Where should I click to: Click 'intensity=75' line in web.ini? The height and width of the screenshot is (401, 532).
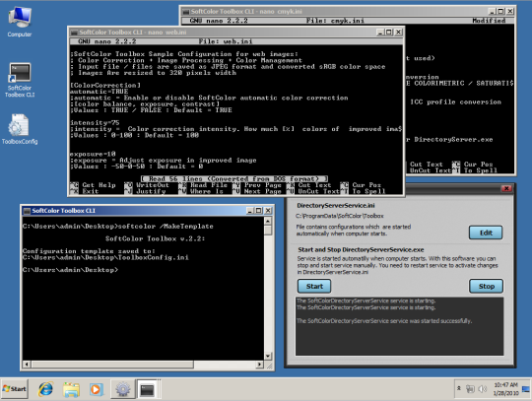(x=95, y=122)
